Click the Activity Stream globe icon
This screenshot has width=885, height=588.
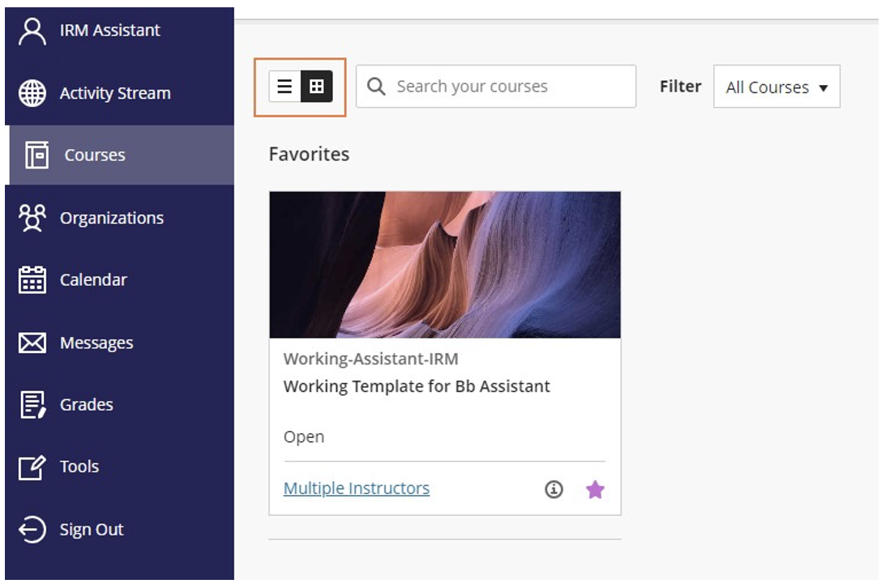tap(32, 93)
